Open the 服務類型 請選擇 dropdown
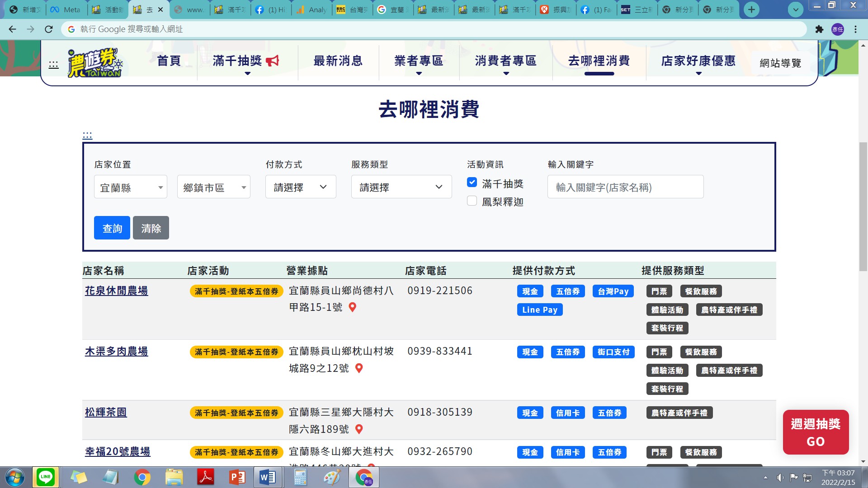The height and width of the screenshot is (488, 868). click(x=401, y=187)
